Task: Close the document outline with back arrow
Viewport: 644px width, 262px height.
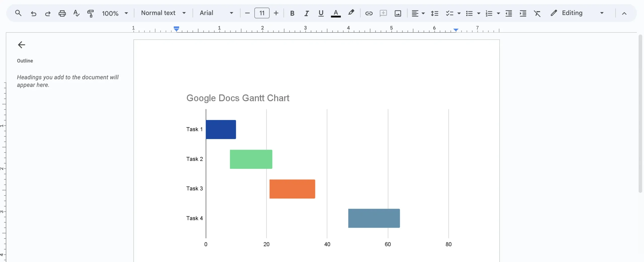Action: click(21, 45)
